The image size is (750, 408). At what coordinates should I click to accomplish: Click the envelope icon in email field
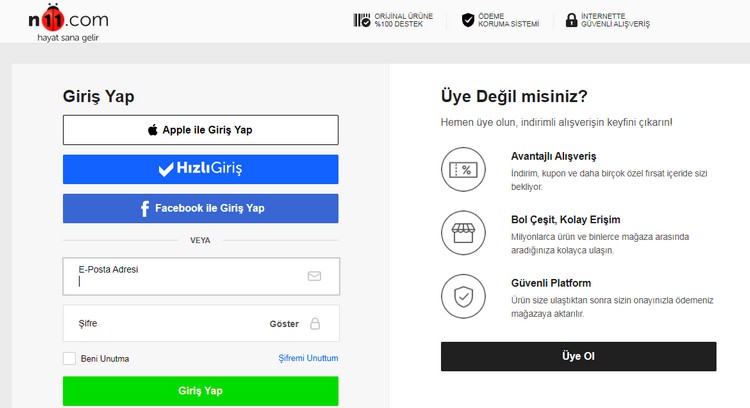point(314,276)
